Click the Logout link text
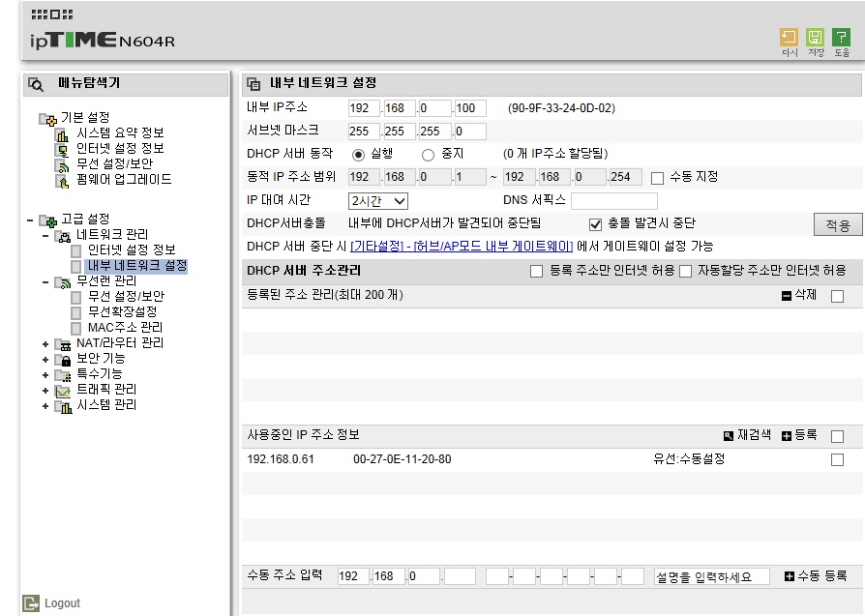The height and width of the screenshot is (616, 865). tap(62, 603)
